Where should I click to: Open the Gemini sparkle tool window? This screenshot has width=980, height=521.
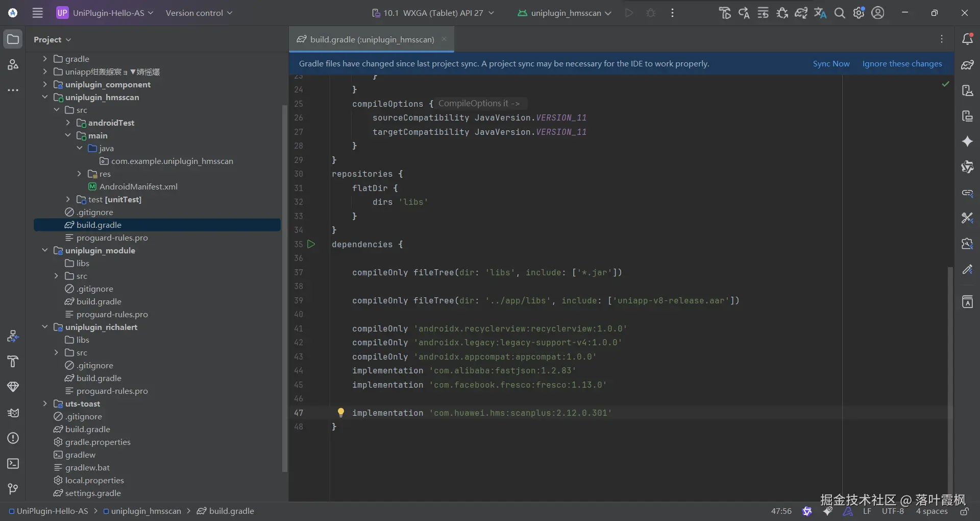(967, 141)
